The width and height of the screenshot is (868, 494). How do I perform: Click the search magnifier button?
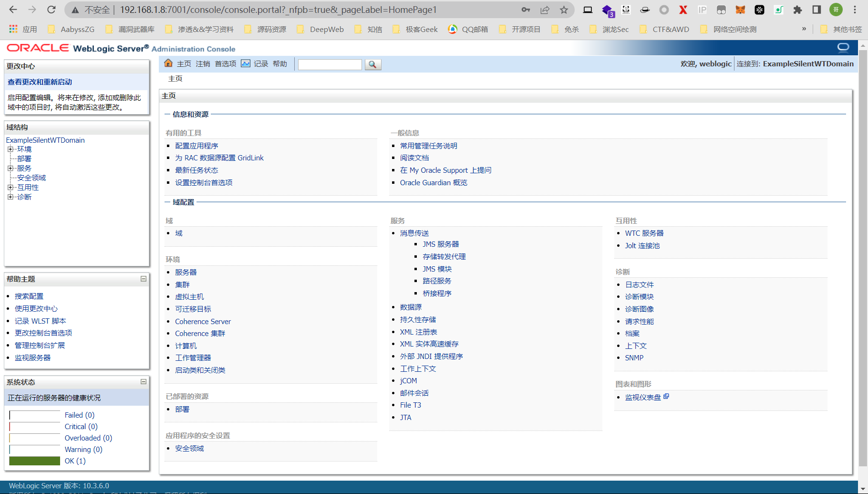(373, 64)
